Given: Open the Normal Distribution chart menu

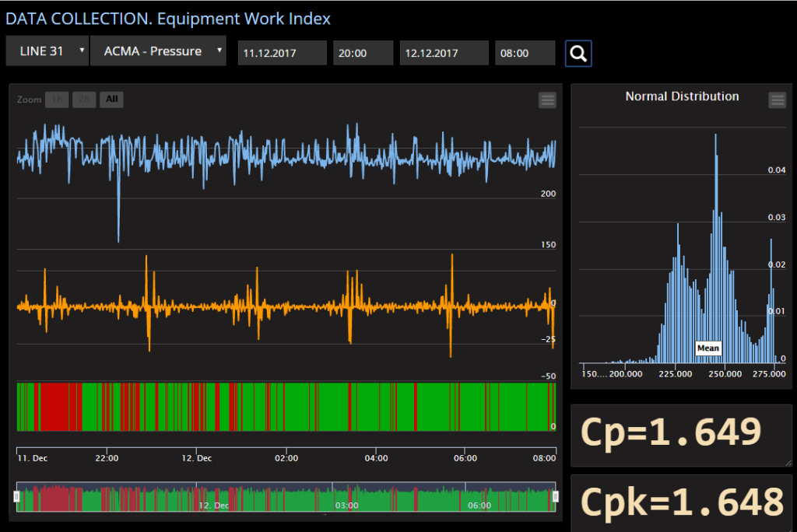Looking at the screenshot, I should coord(777,100).
